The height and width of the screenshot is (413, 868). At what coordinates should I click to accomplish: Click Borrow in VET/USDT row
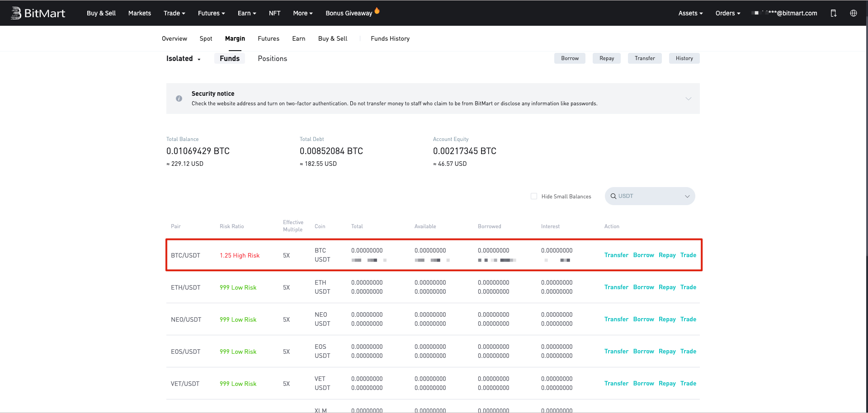[x=644, y=384]
